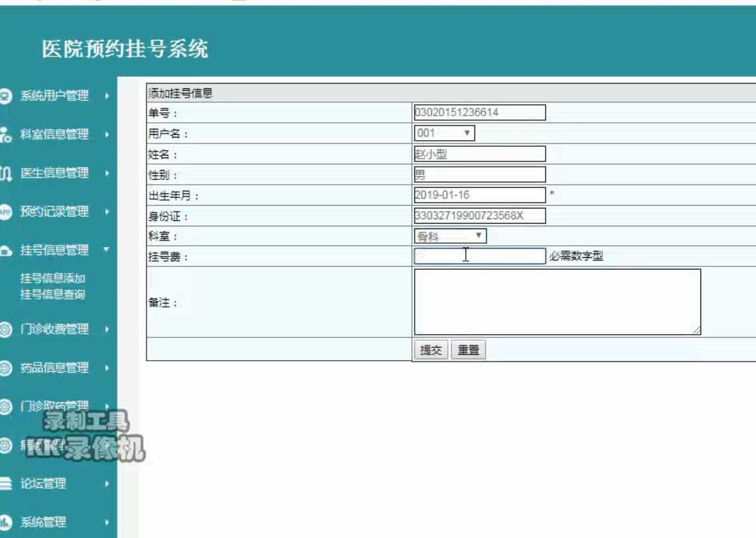Click the 出生年月 date field
This screenshot has height=538, width=756.
(x=480, y=195)
